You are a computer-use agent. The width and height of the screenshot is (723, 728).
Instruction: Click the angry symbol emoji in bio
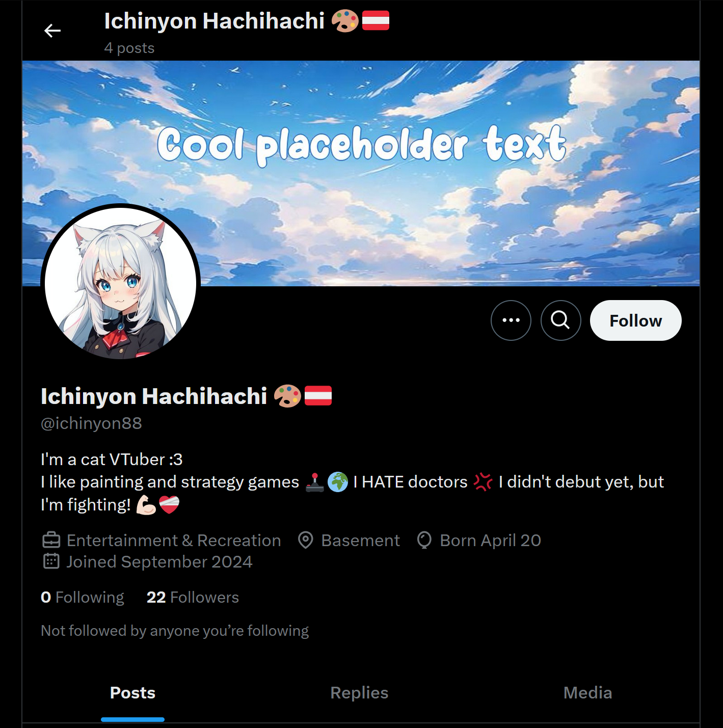[x=483, y=481]
